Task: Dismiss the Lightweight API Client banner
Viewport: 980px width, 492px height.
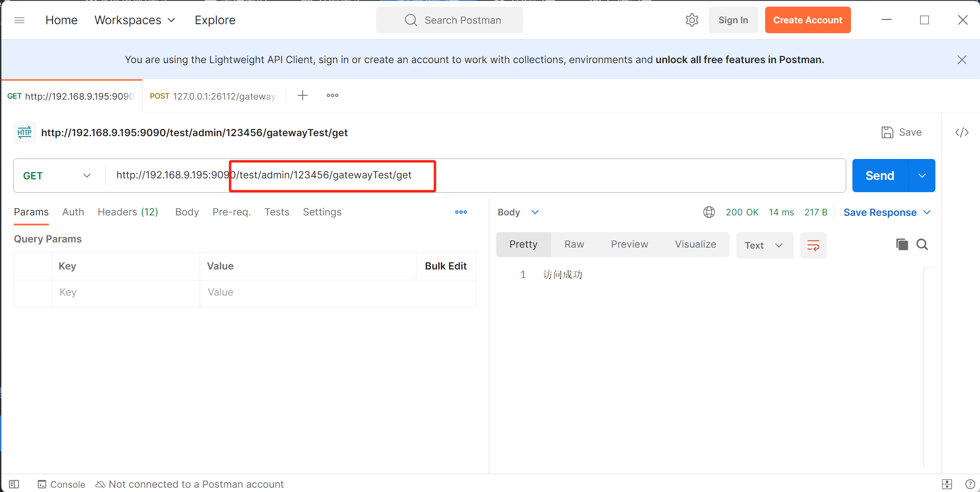Action: (x=962, y=60)
